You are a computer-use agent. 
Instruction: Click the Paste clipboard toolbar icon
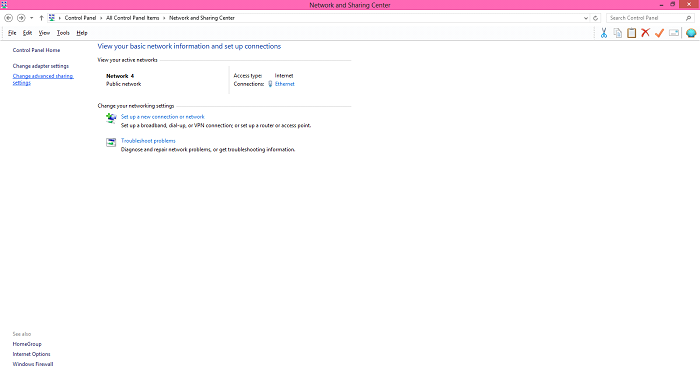[631, 33]
